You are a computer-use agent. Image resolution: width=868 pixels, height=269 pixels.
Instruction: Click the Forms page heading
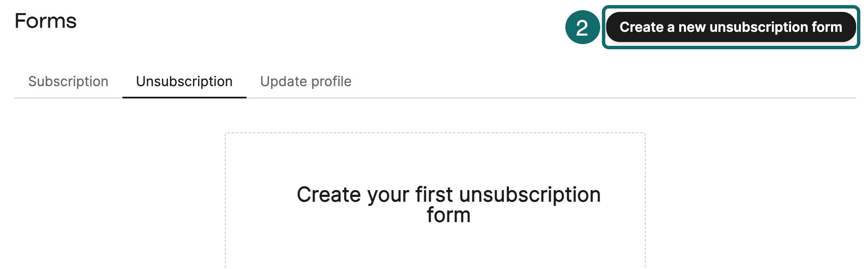pyautogui.click(x=45, y=21)
